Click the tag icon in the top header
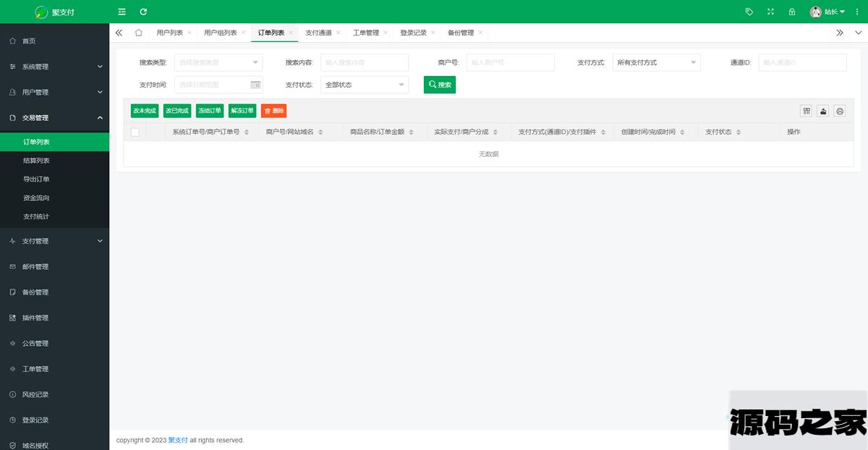Image resolution: width=868 pixels, height=450 pixels. (x=749, y=12)
